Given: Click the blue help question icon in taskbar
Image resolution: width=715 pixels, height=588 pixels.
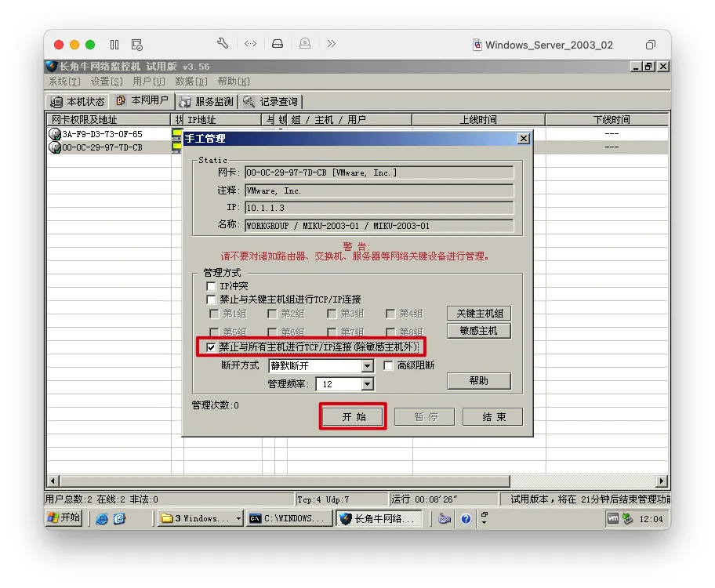Looking at the screenshot, I should pyautogui.click(x=466, y=519).
